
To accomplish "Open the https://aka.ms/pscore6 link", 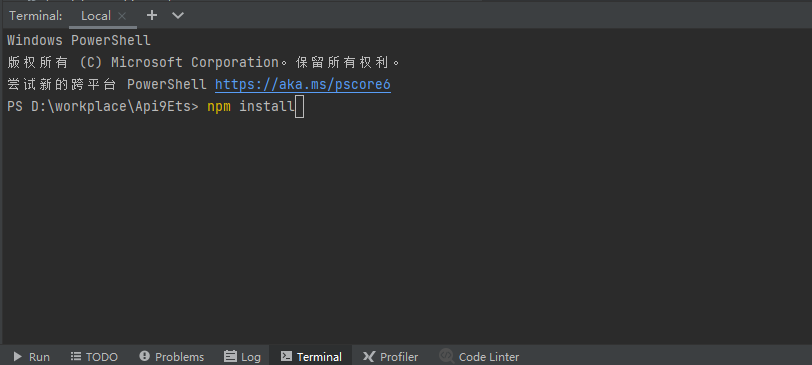I will click(303, 84).
